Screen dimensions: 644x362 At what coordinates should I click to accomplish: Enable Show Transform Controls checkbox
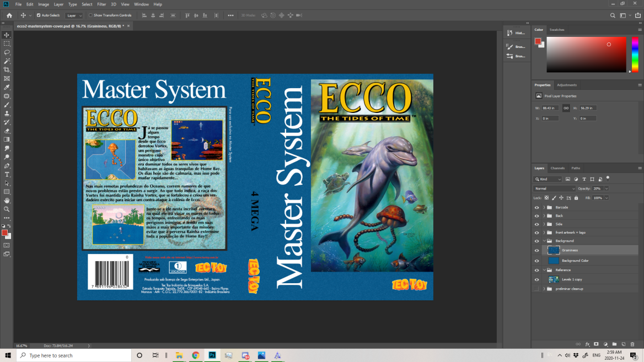(x=90, y=15)
